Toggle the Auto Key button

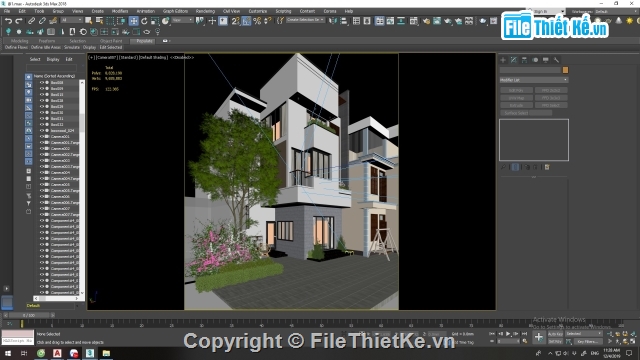(x=556, y=334)
